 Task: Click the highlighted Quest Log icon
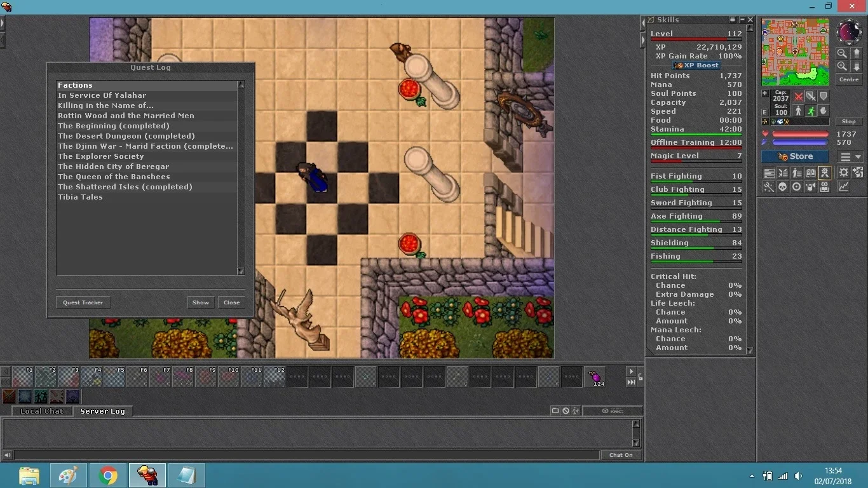click(824, 173)
